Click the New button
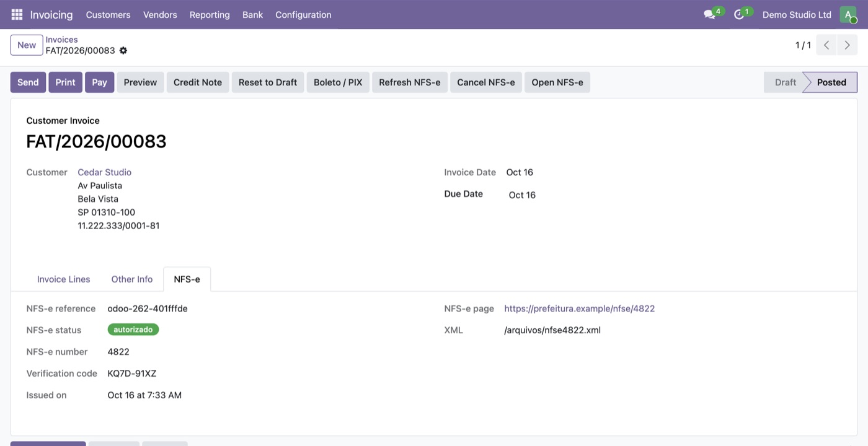The image size is (868, 446). pyautogui.click(x=27, y=45)
